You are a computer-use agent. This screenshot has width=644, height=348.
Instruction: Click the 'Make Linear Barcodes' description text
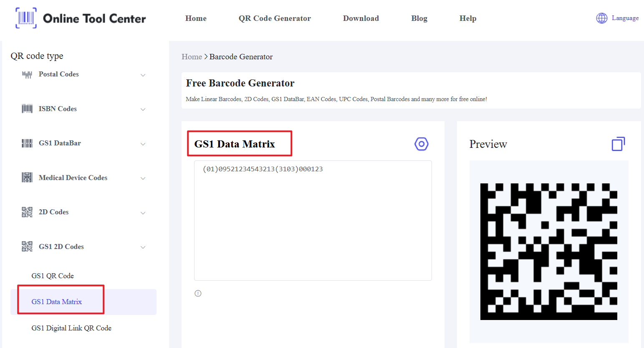336,99
